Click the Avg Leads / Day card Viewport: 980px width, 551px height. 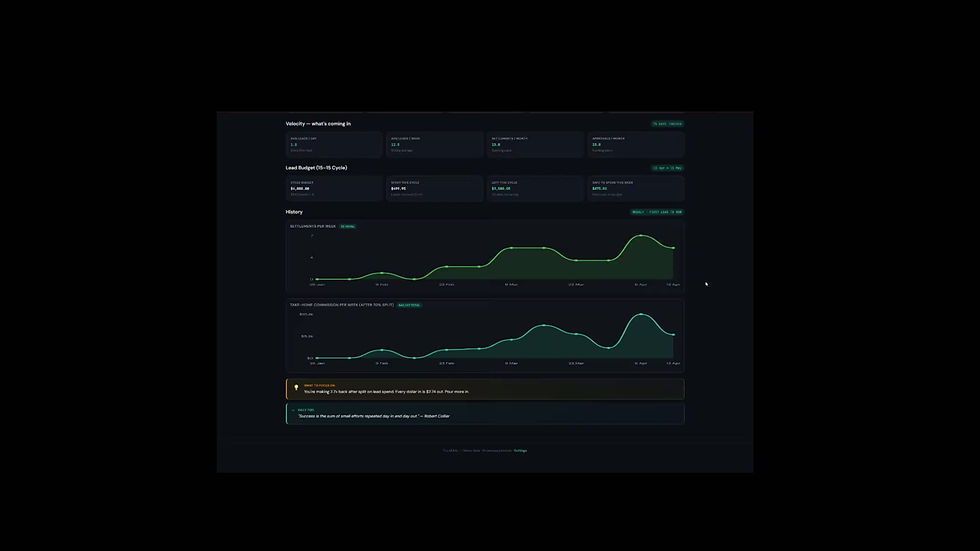tap(334, 144)
